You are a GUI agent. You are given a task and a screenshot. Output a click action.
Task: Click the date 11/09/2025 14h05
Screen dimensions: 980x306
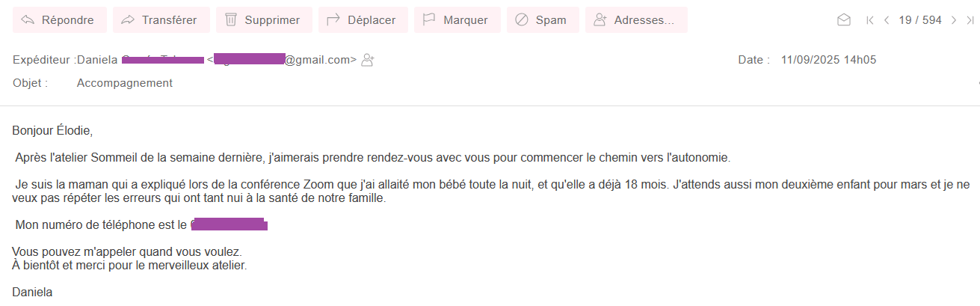point(828,60)
